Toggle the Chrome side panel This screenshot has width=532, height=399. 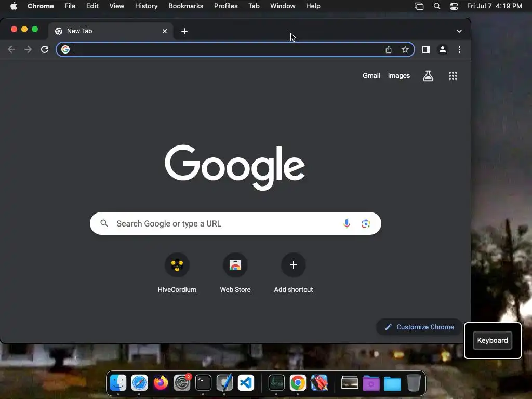426,49
